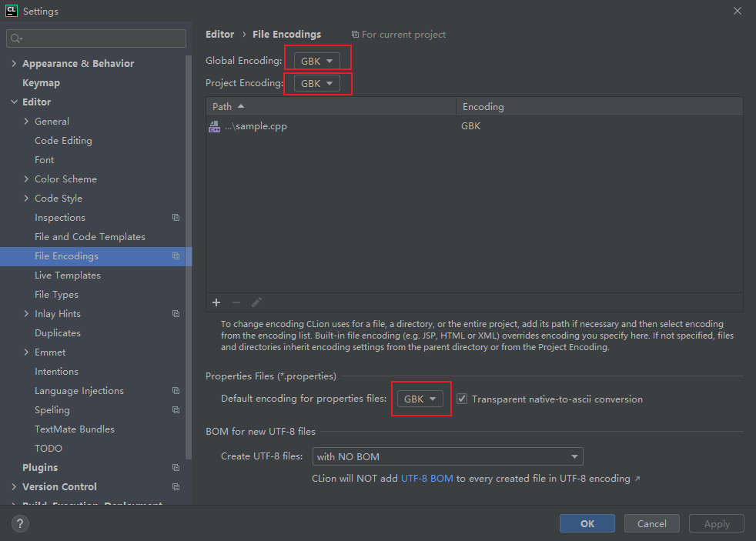
Task: Click the project-level icon beside Spelling
Action: (176, 410)
